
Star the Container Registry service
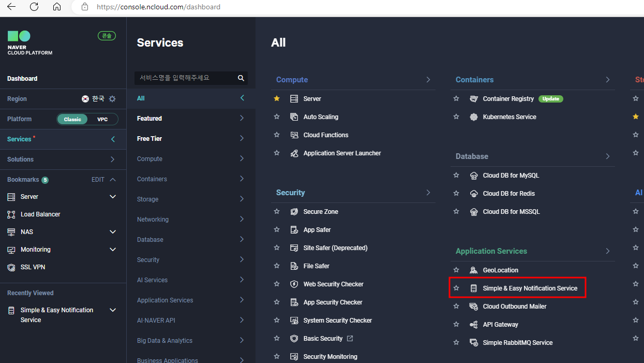click(456, 98)
